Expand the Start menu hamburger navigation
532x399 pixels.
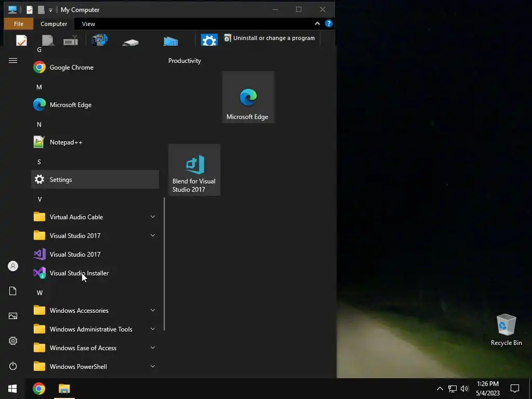pos(13,61)
